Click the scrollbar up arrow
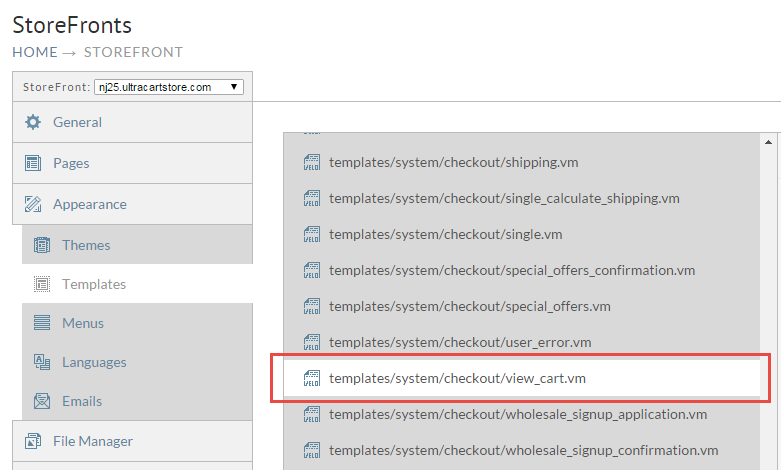The height and width of the screenshot is (470, 781). [x=768, y=142]
